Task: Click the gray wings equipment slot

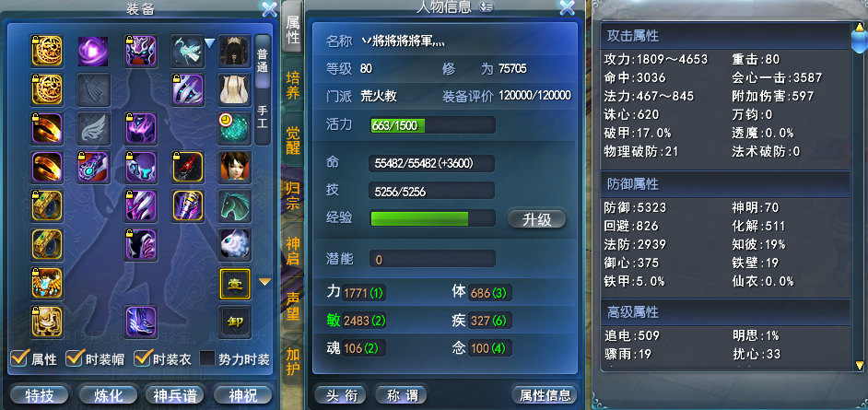Action: coord(93,128)
